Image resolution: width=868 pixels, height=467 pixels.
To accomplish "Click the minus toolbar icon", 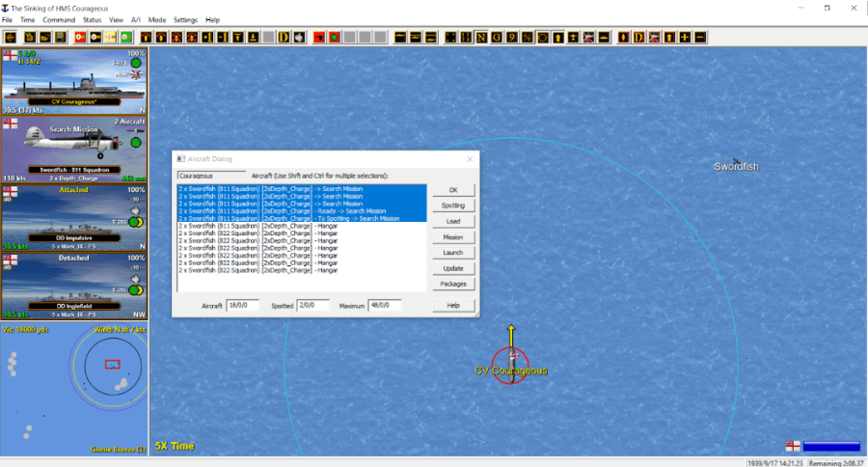I will click(700, 37).
